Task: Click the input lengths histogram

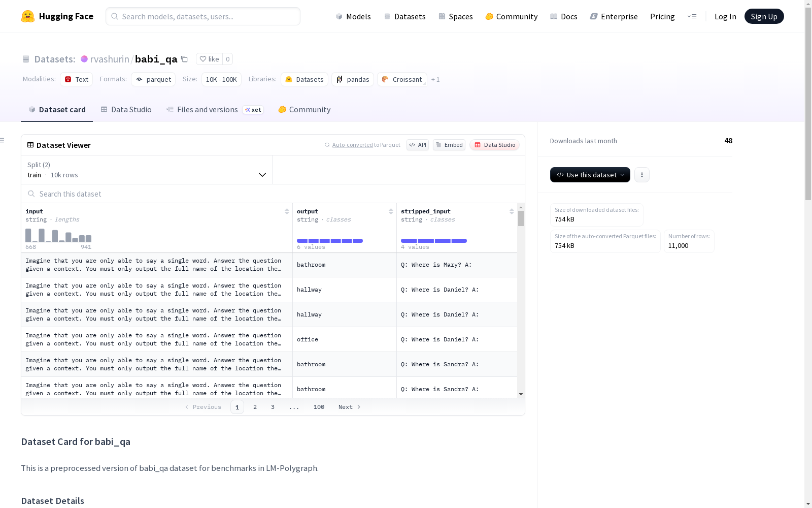Action: click(58, 235)
